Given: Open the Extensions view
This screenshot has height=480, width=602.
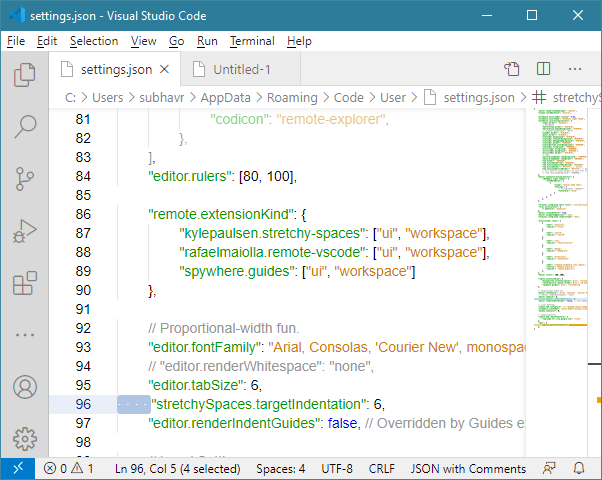Looking at the screenshot, I should [x=25, y=283].
